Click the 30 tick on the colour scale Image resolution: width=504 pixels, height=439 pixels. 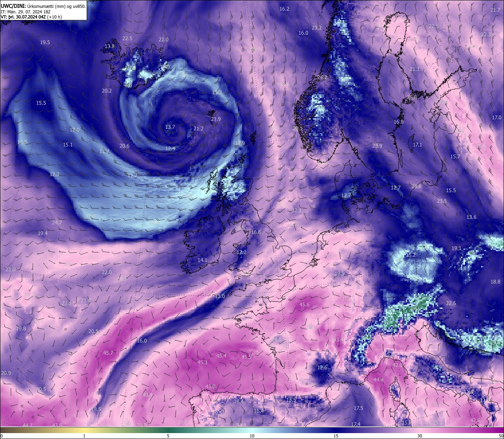420,436
